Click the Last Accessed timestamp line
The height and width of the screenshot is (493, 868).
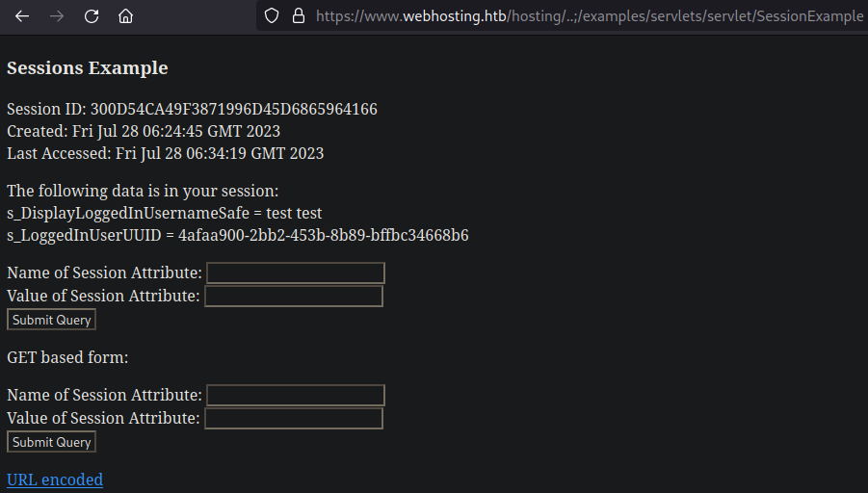click(x=166, y=153)
